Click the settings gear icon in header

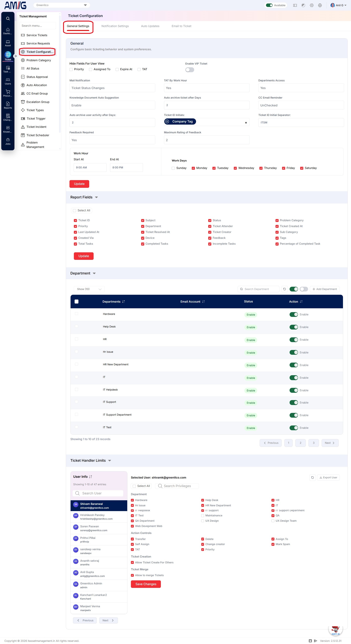point(312,5)
